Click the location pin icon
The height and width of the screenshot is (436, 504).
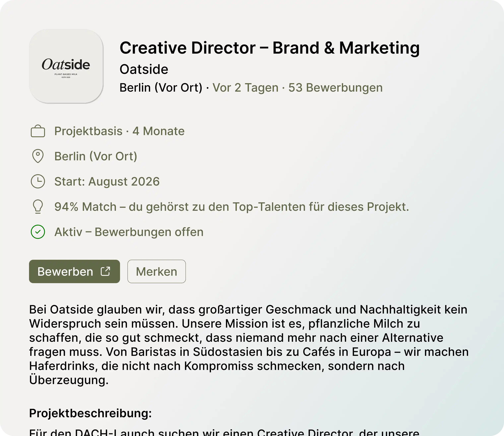pos(38,156)
